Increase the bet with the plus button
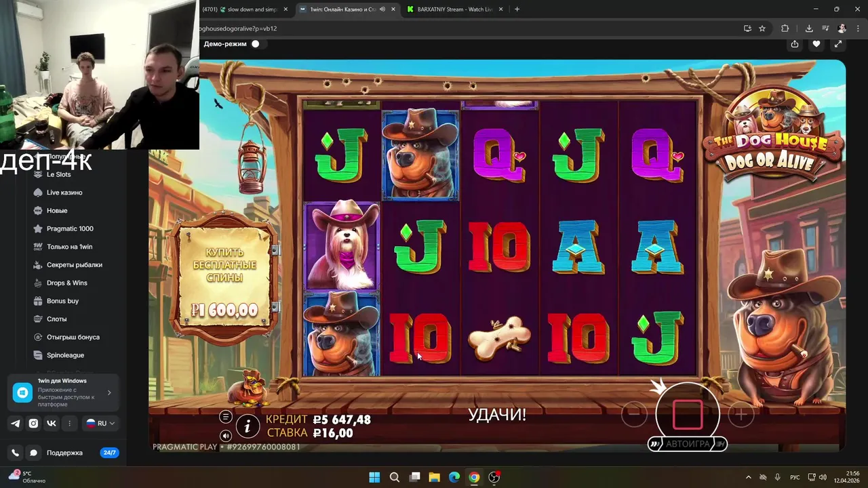Image resolution: width=868 pixels, height=488 pixels. pos(741,414)
